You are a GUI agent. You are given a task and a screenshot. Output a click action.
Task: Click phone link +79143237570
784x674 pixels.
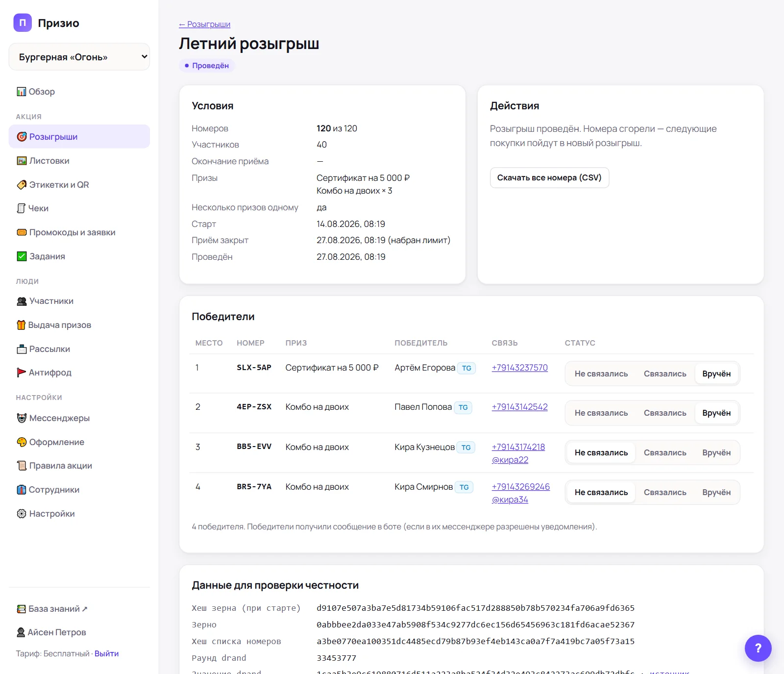click(519, 368)
